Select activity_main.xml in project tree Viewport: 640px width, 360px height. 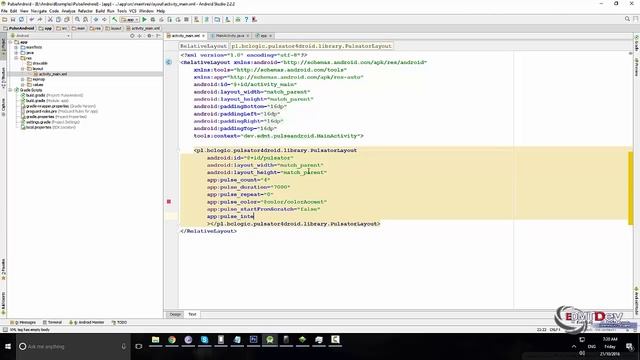pyautogui.click(x=51, y=74)
